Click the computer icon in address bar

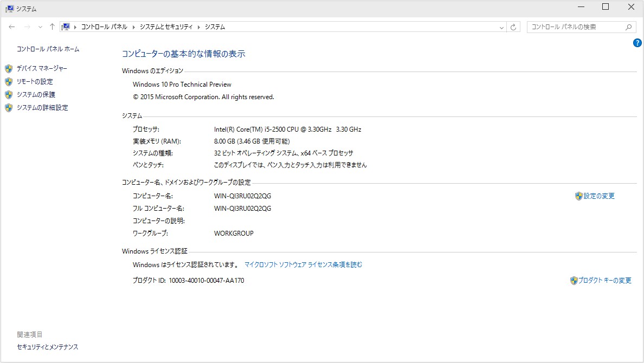pyautogui.click(x=65, y=27)
